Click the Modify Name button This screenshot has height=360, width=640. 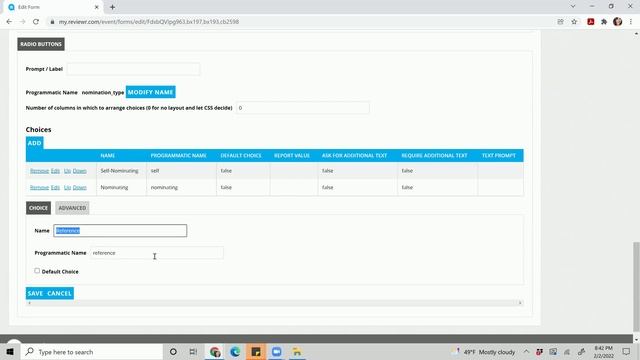[x=151, y=92]
